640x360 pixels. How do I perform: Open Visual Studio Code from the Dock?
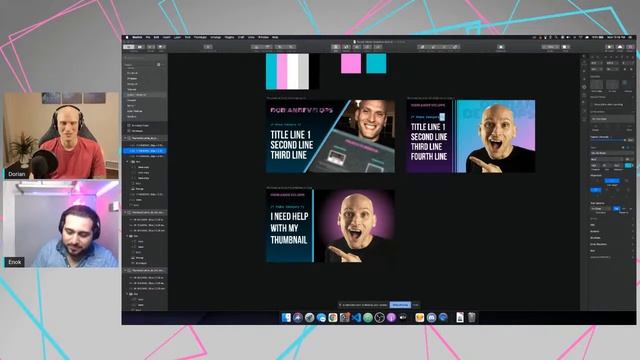[x=356, y=318]
